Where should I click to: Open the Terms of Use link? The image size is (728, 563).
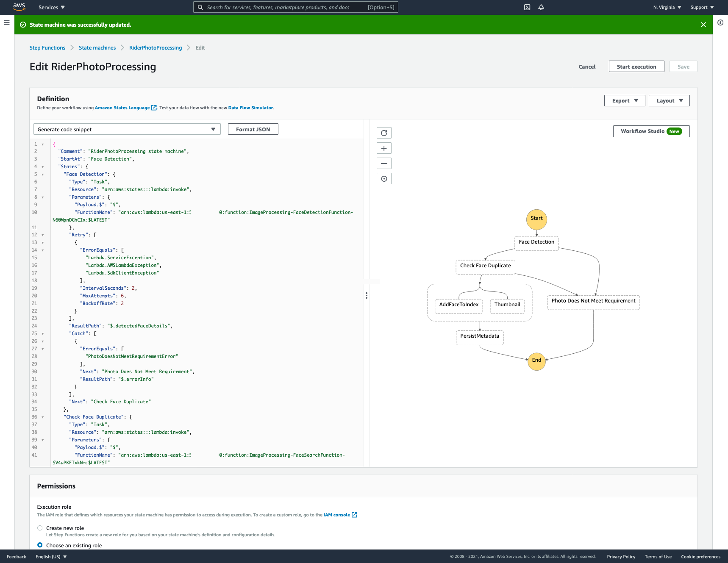(x=658, y=557)
